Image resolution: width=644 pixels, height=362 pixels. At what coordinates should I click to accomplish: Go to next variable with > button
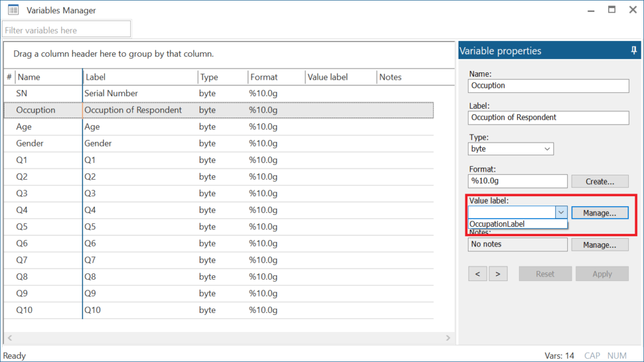498,274
